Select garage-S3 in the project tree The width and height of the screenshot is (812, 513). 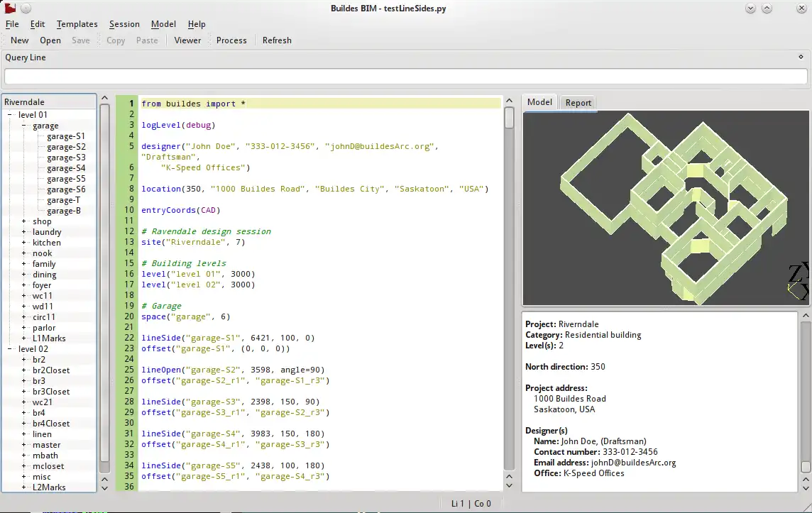pyautogui.click(x=66, y=158)
